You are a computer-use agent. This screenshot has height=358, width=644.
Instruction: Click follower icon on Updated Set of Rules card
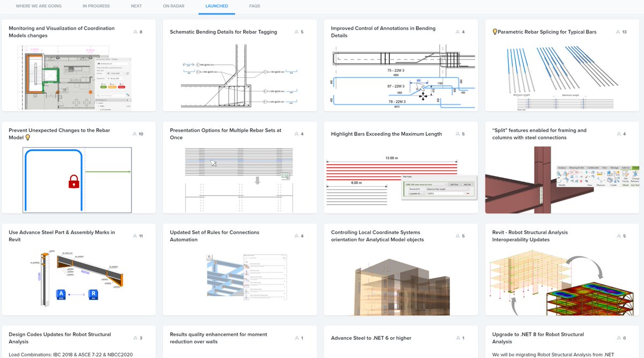click(x=296, y=236)
